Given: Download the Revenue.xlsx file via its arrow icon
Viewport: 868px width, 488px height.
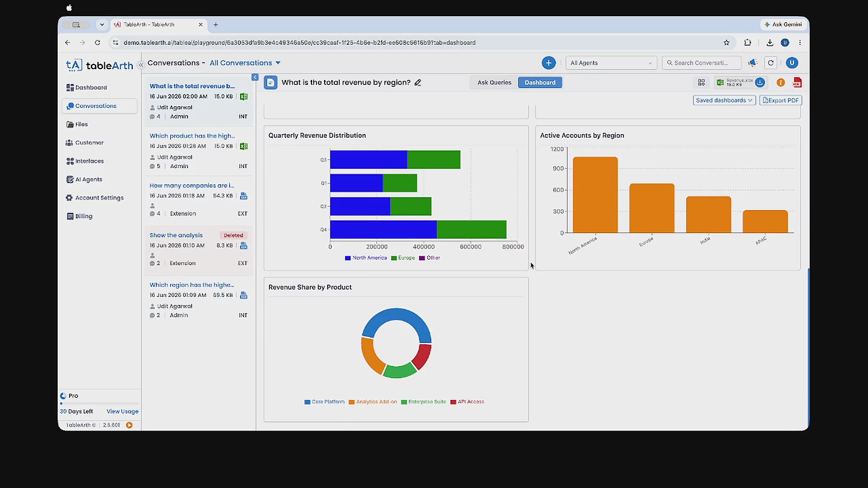Looking at the screenshot, I should [x=760, y=82].
